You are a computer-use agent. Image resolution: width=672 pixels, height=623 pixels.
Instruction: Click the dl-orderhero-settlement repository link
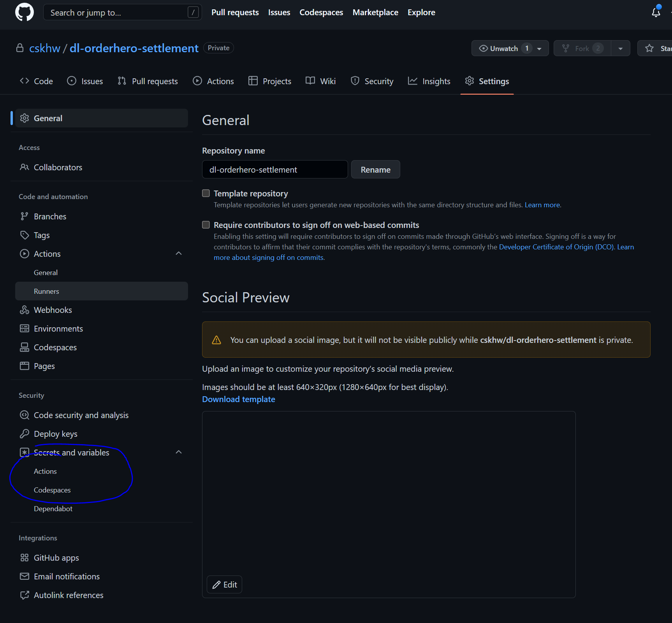(x=134, y=48)
